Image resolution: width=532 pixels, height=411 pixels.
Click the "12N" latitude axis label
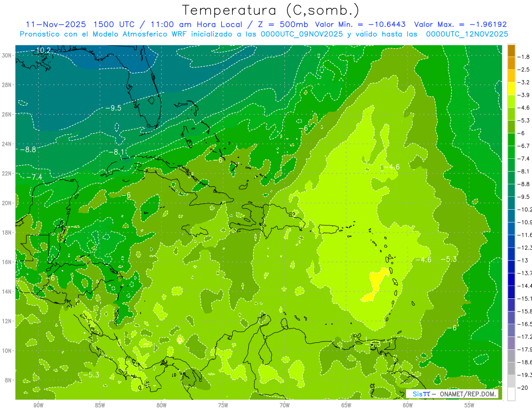point(7,321)
